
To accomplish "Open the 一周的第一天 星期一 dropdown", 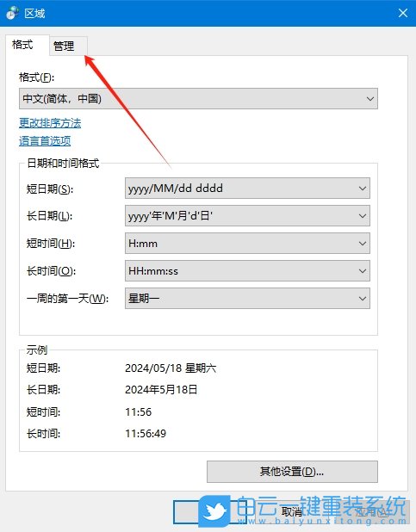I will [247, 298].
